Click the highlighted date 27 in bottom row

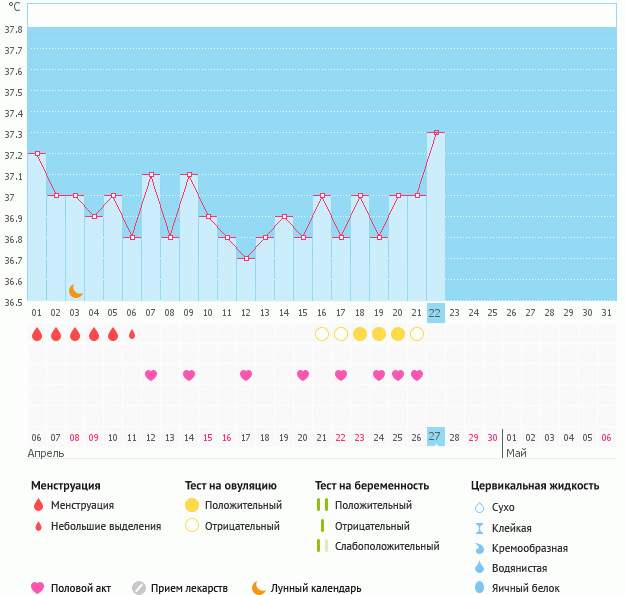[435, 437]
